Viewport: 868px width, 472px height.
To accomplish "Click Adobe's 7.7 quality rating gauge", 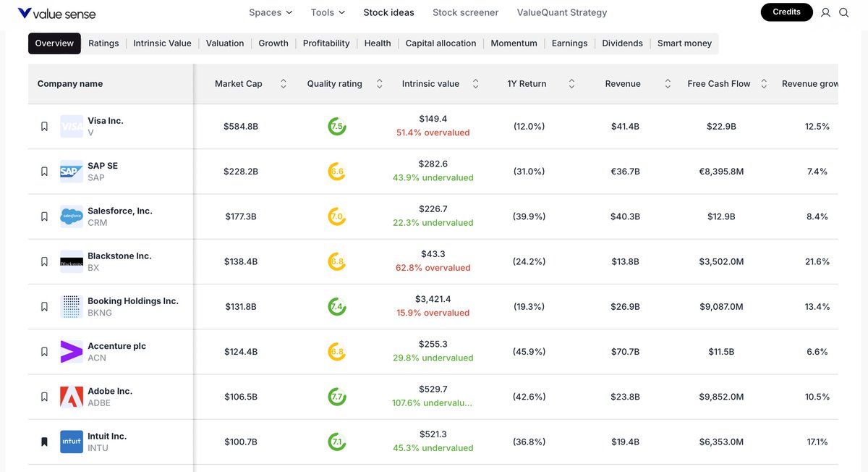I will [337, 397].
